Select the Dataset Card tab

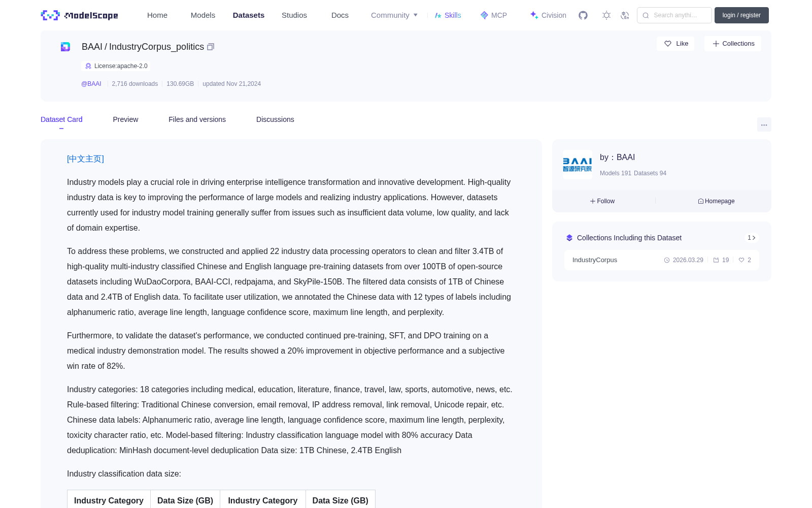point(61,119)
